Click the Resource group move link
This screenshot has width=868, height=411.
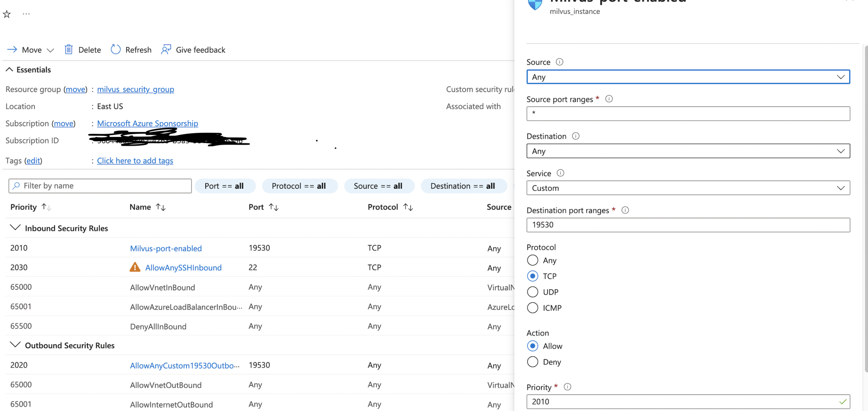(76, 89)
